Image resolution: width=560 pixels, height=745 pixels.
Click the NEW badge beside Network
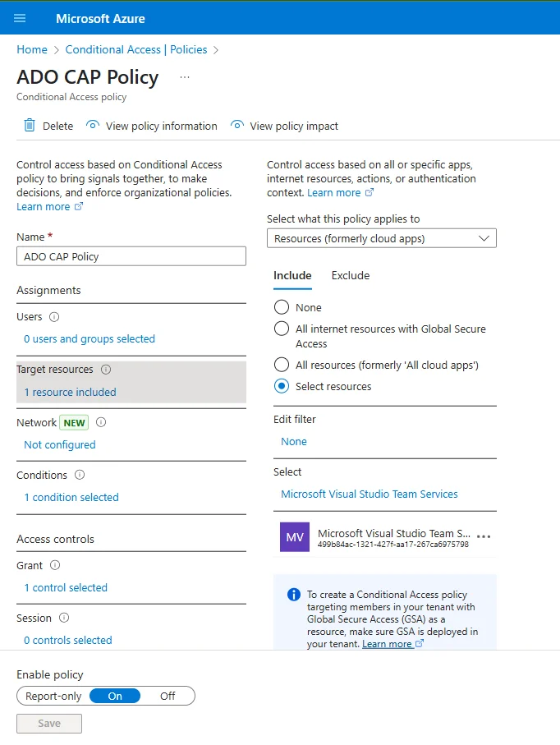74,423
